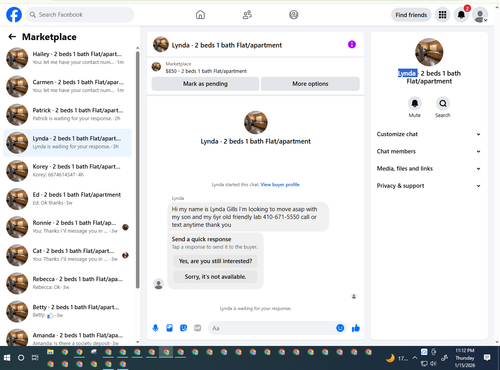Open the Friends icon in top navigation
The width and height of the screenshot is (500, 370).
point(247,15)
